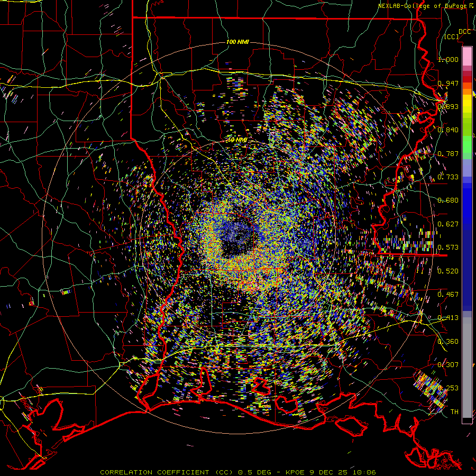Click the 0.733 scale value
This screenshot has width=476, height=476.
[448, 177]
